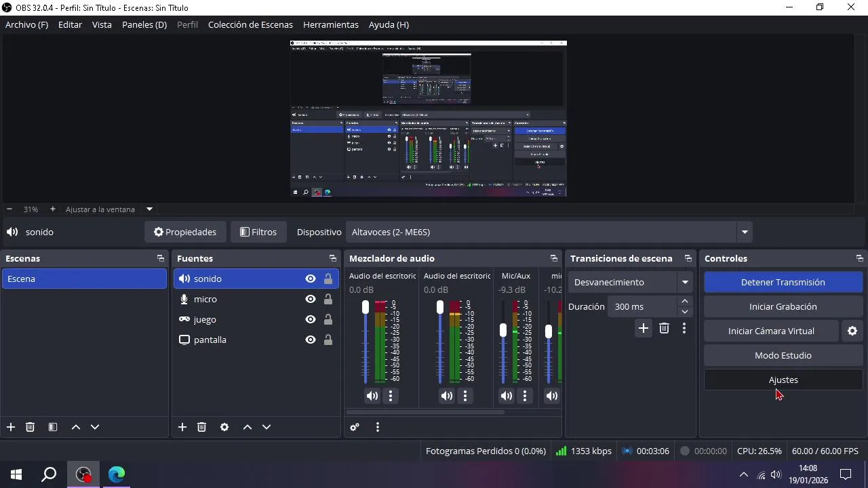Open the Editar menu

[70, 24]
